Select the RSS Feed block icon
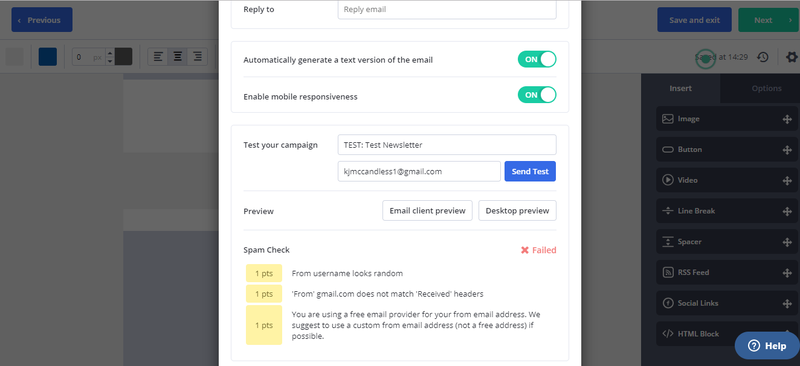The image size is (800, 366). coord(667,273)
